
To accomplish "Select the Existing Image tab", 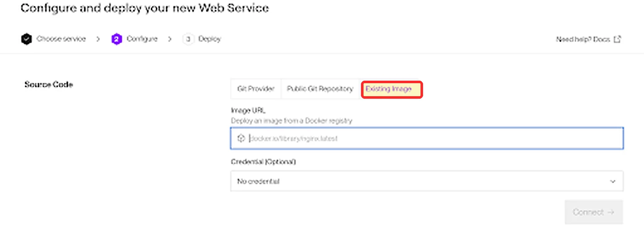I will 392,89.
